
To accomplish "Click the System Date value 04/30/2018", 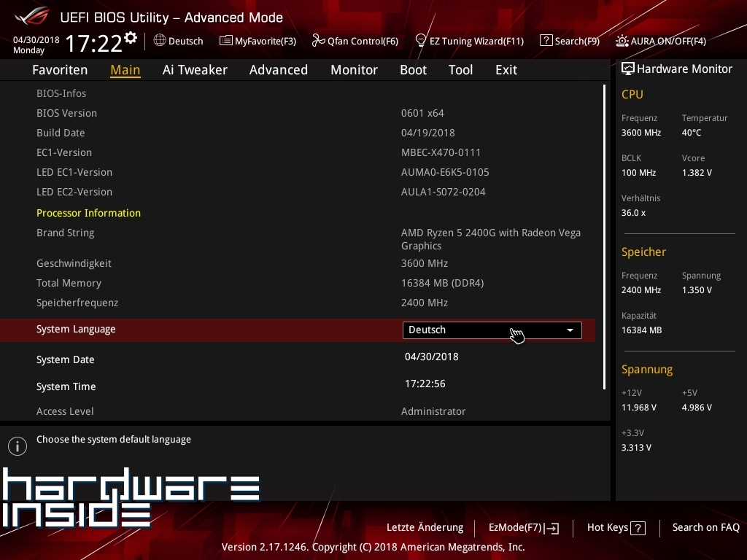I will point(432,357).
